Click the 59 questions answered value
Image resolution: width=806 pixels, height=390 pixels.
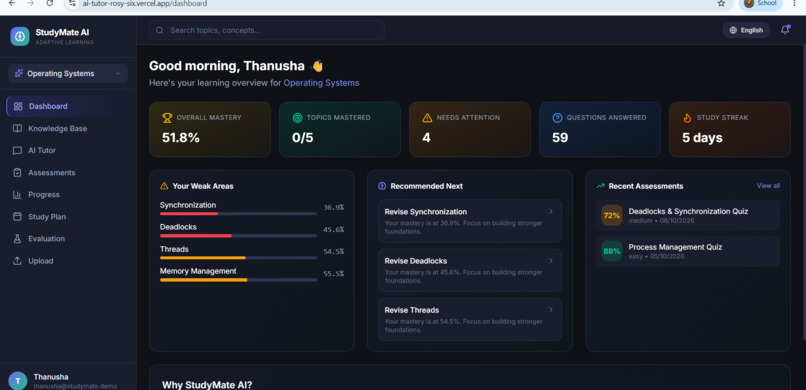click(560, 138)
